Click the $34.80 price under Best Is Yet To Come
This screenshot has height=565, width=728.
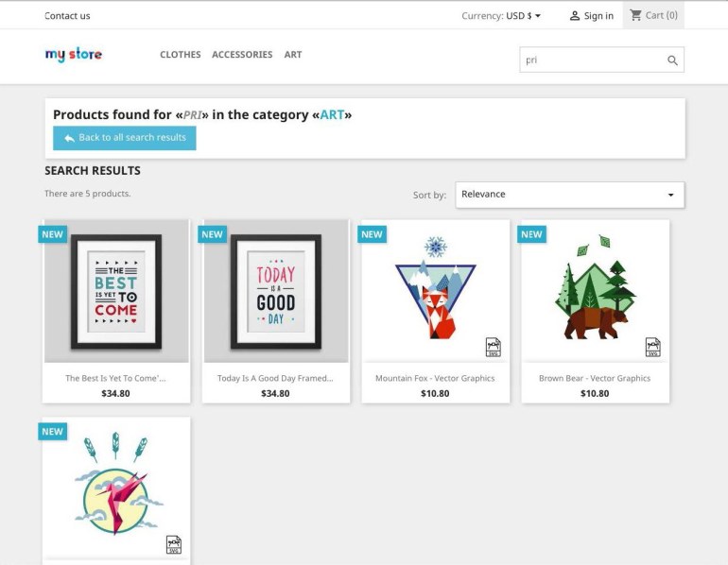(115, 393)
